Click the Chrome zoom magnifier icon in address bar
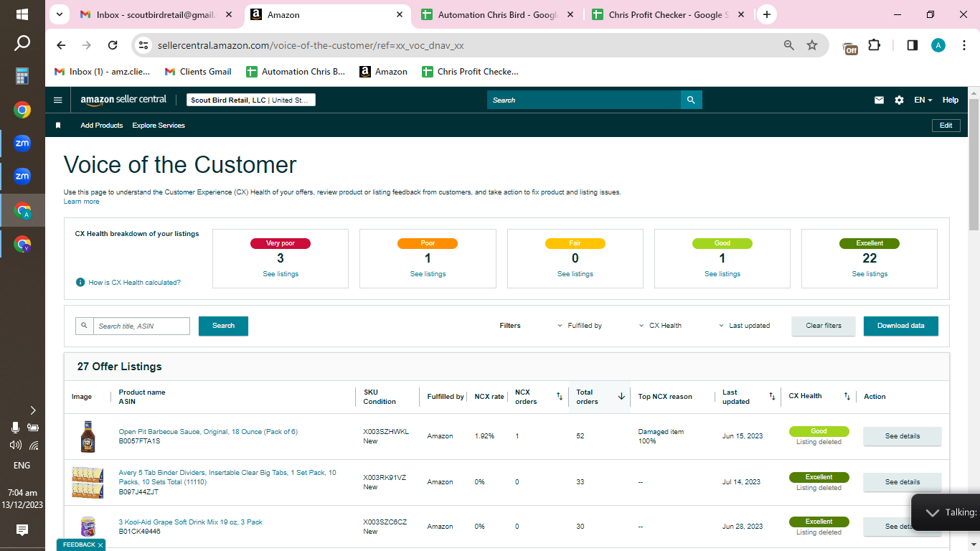 click(789, 45)
